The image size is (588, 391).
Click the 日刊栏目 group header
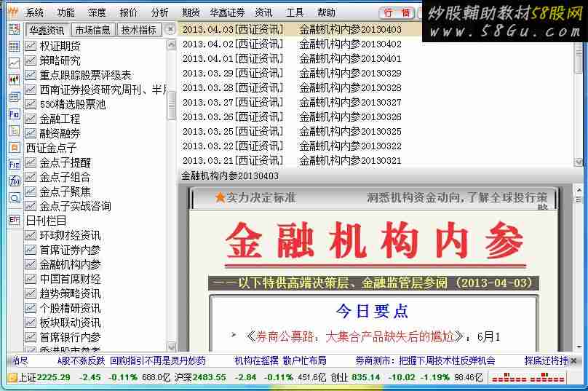[x=46, y=221]
